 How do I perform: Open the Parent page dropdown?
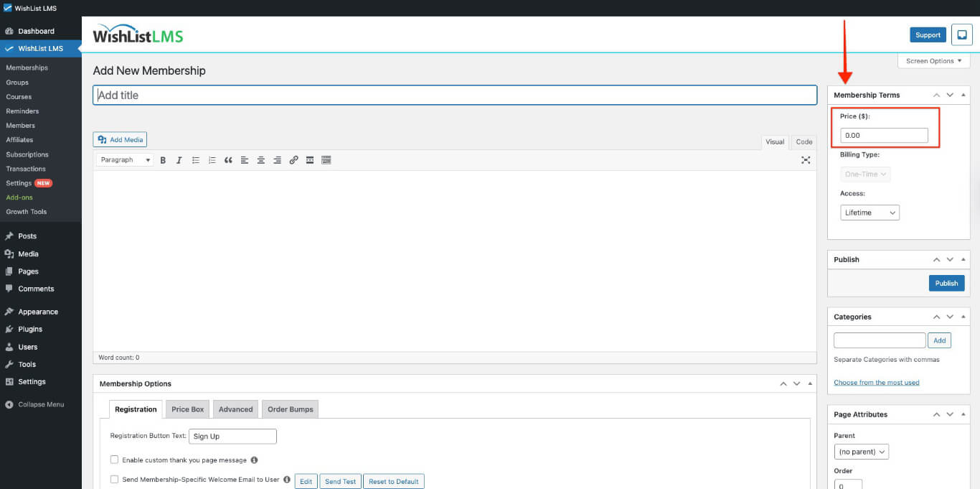[862, 452]
